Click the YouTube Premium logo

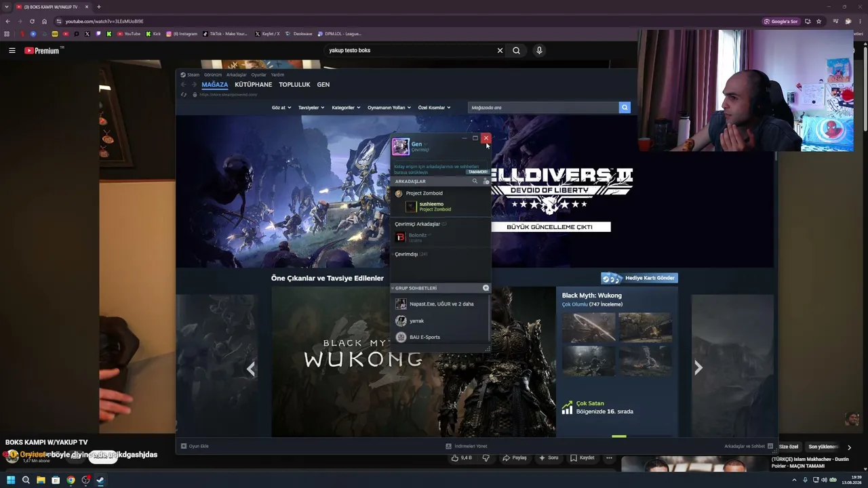click(x=42, y=50)
